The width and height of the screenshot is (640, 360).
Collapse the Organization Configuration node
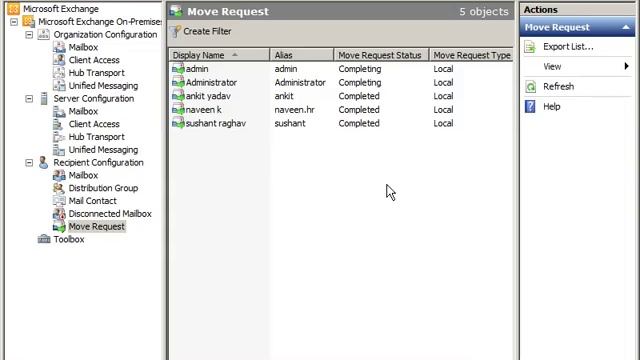(x=29, y=35)
